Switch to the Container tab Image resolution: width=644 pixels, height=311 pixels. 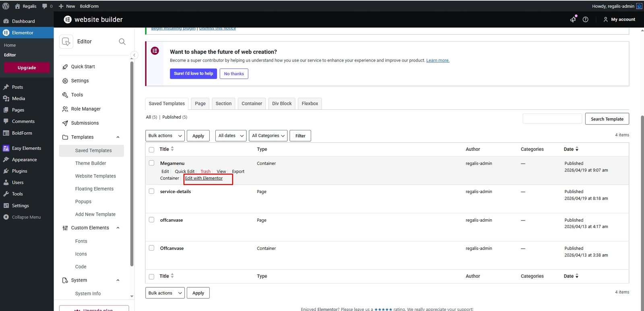[252, 104]
